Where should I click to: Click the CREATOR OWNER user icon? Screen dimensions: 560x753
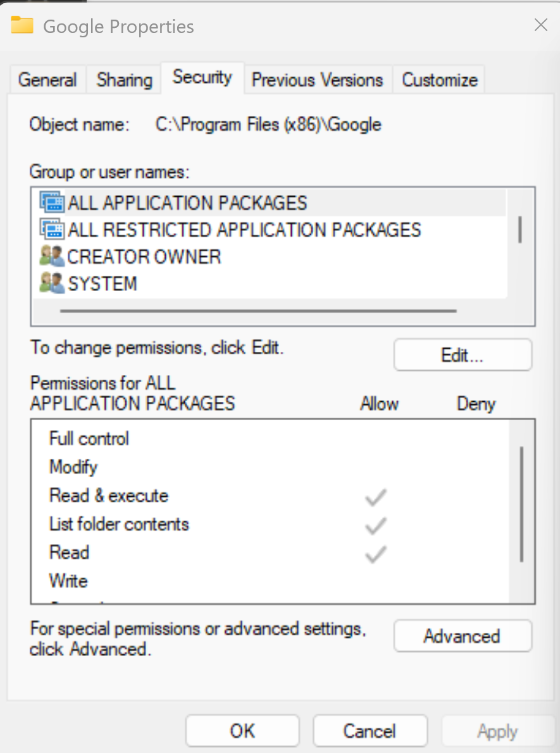pos(51,256)
